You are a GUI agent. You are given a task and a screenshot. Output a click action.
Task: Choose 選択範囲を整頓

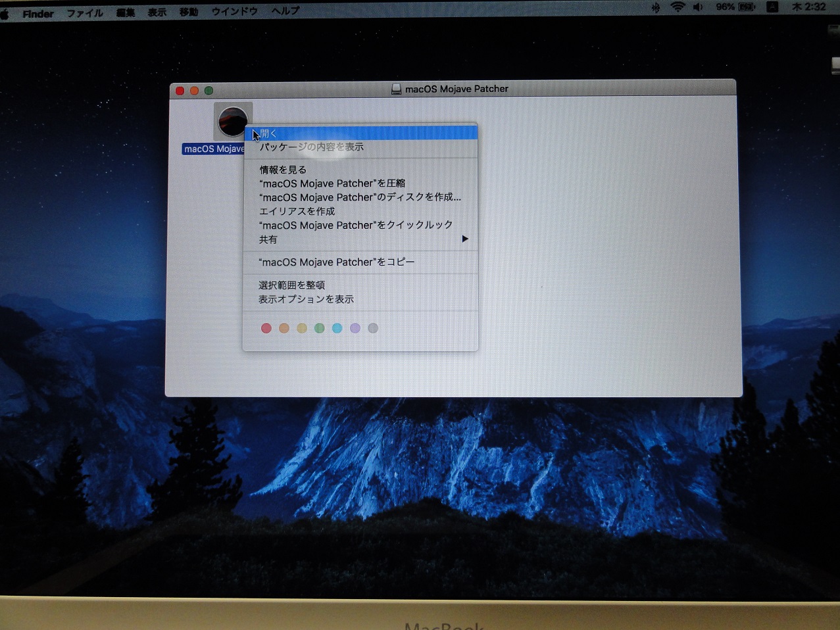click(x=360, y=285)
